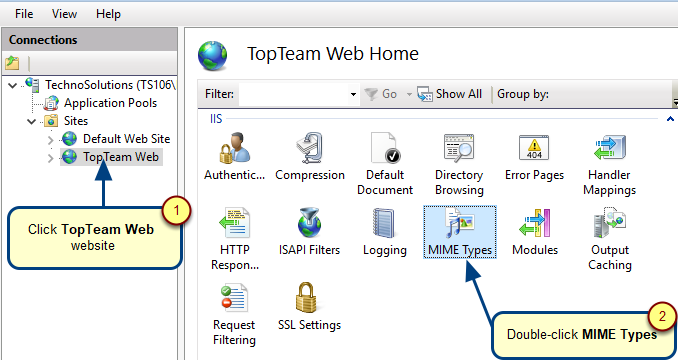
Task: Open the Go button dropdown arrow
Action: pyautogui.click(x=409, y=94)
